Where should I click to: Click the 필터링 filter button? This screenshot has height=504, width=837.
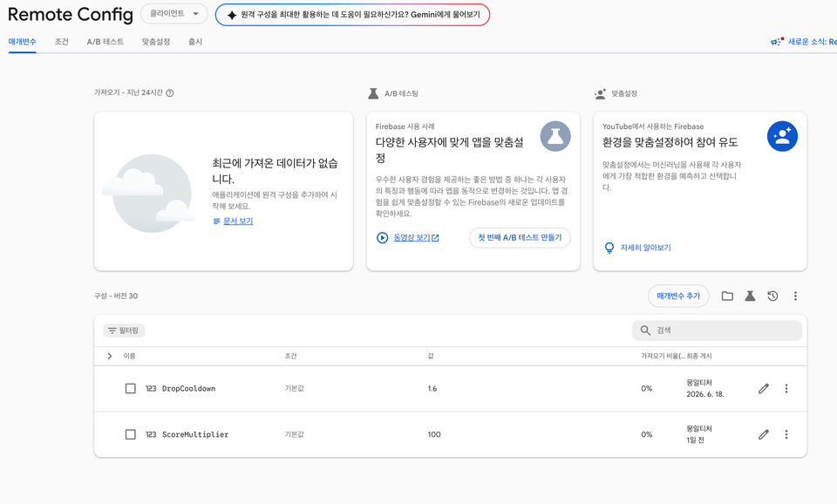[124, 330]
